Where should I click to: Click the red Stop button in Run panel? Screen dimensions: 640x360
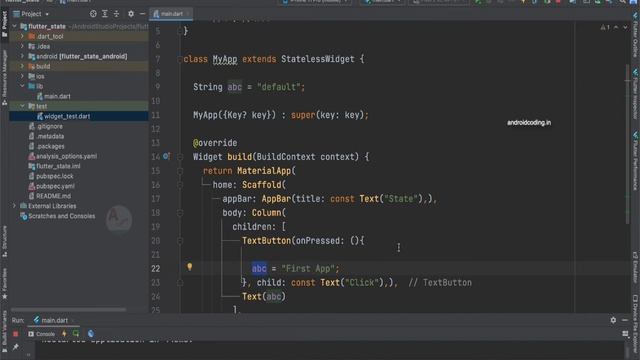pos(16,334)
